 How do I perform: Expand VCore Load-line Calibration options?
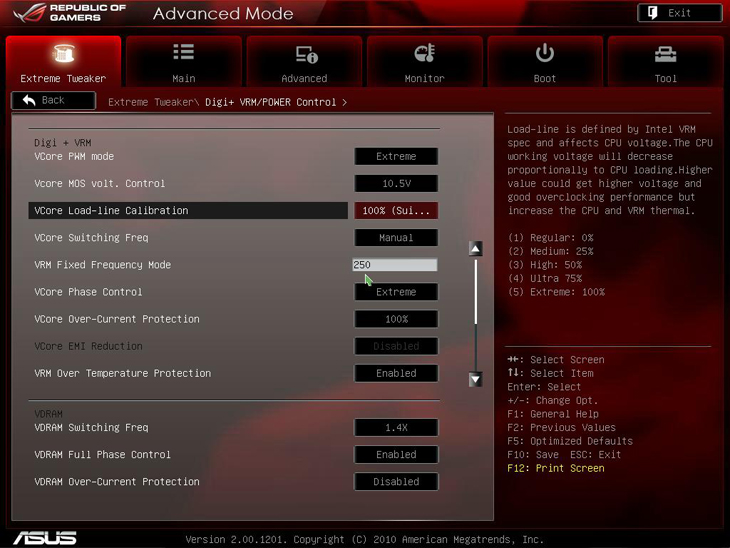pyautogui.click(x=396, y=211)
